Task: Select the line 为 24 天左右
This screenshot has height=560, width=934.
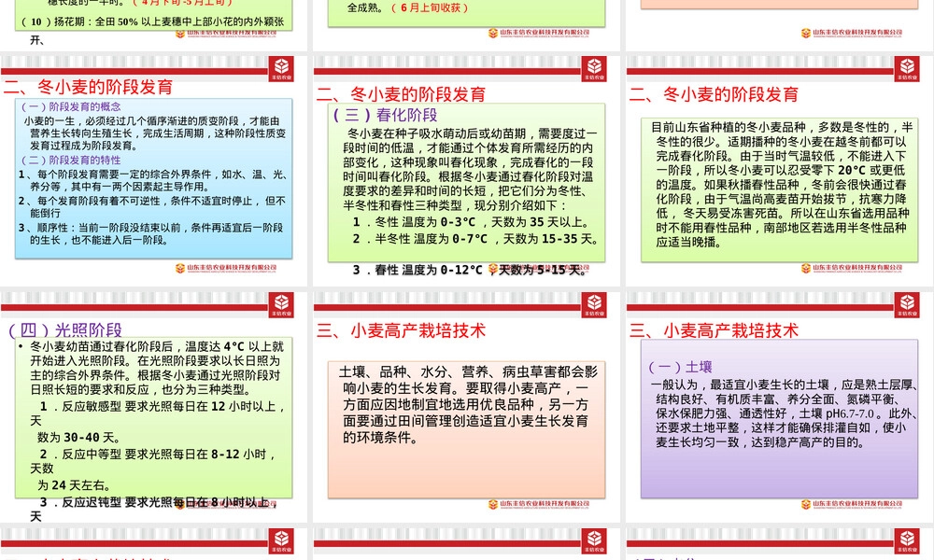Action: [x=74, y=485]
